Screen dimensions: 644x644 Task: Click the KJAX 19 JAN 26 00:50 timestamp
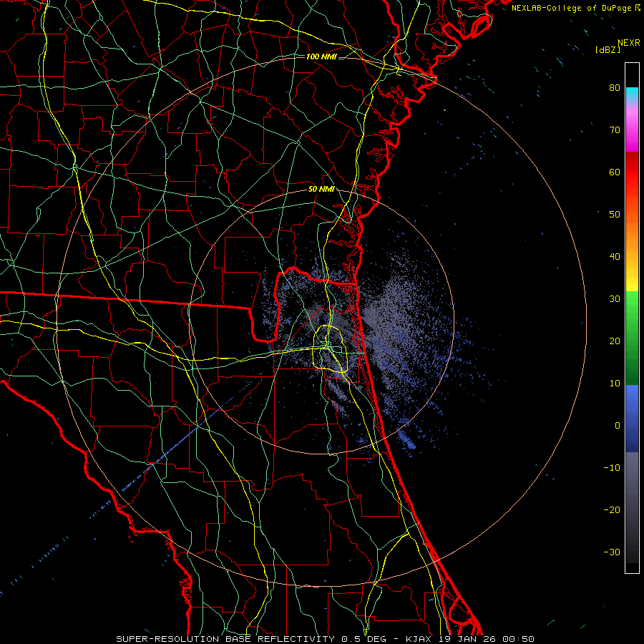[x=470, y=639]
